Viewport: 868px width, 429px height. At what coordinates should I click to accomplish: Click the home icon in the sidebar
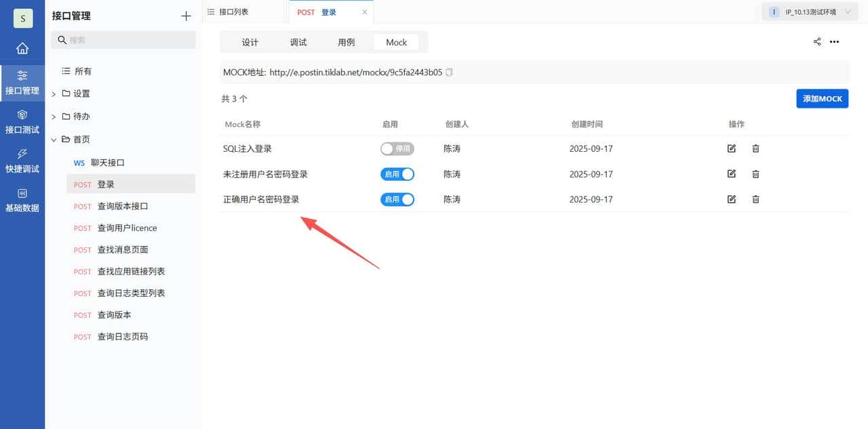22,48
